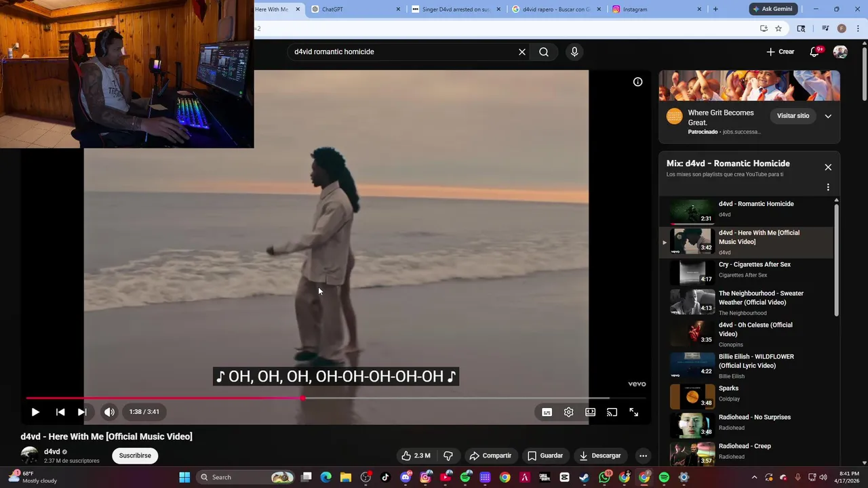The width and height of the screenshot is (868, 488).
Task: Go to previous video in playlist
Action: click(60, 411)
